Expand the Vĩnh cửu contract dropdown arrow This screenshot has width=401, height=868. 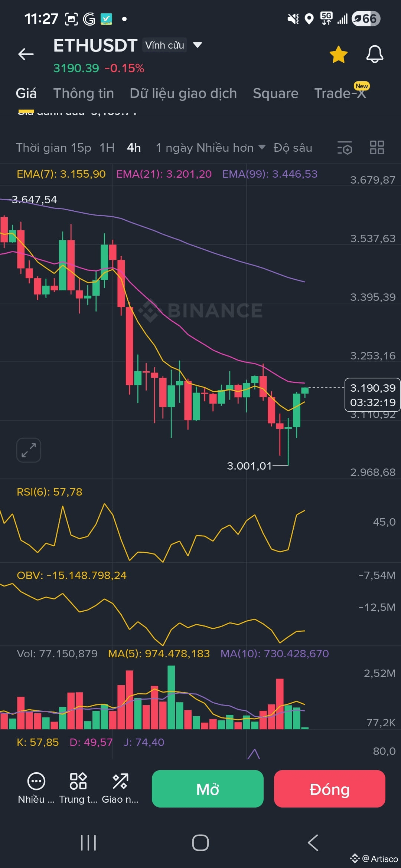[x=198, y=45]
